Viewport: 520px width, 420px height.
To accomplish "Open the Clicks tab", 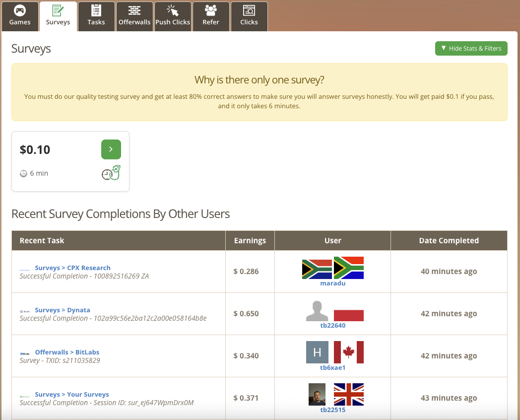I will click(x=249, y=16).
